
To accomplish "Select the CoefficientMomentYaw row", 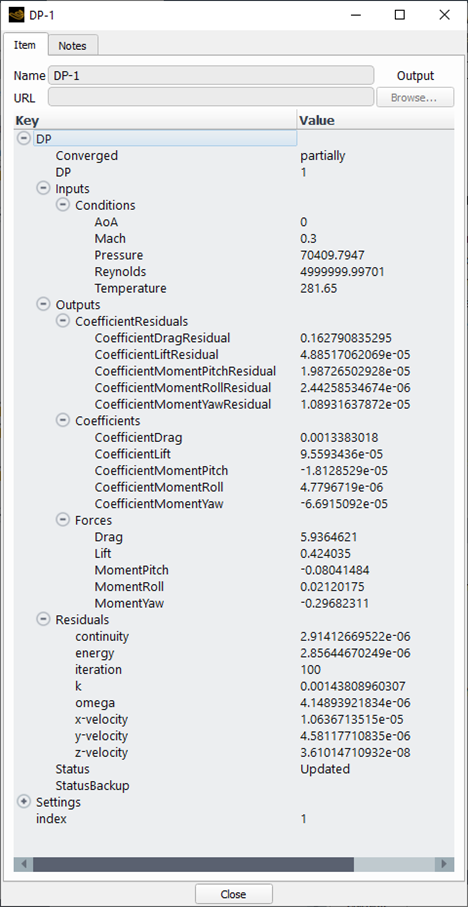I will tap(234, 504).
